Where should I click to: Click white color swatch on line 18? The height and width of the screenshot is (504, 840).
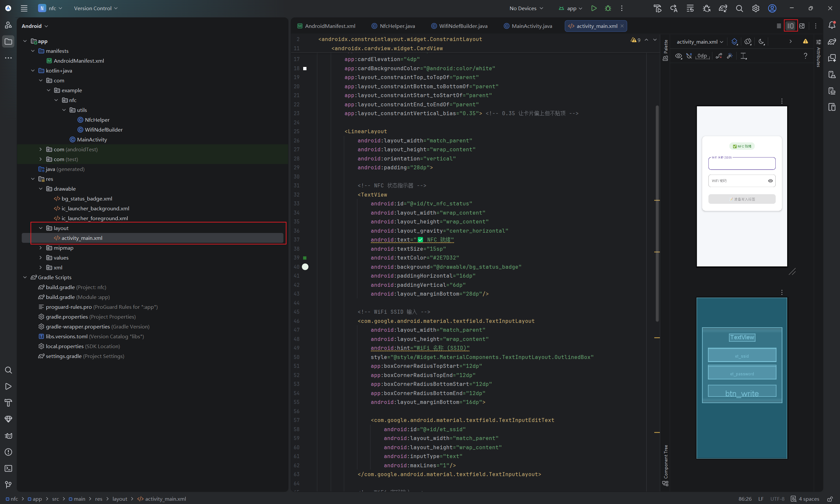[x=304, y=69]
